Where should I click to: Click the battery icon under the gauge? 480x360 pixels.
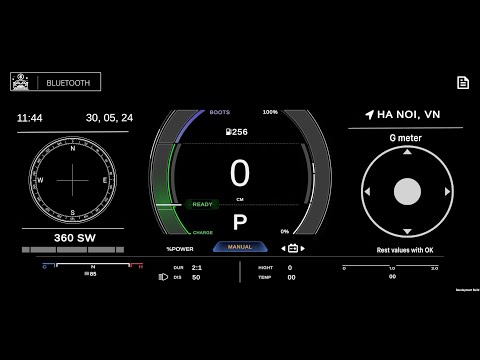[x=293, y=248]
